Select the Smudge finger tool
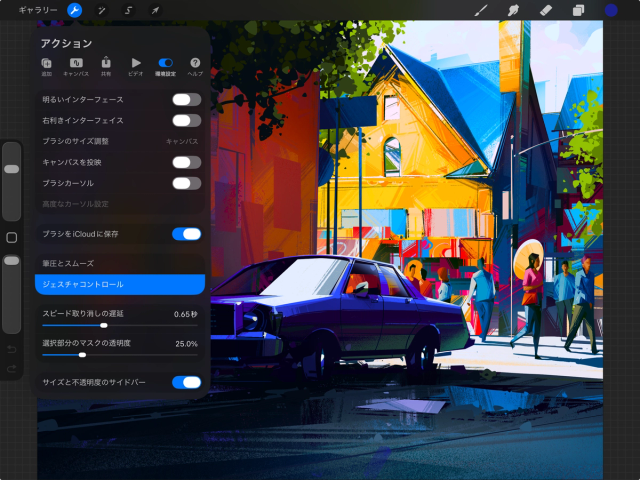Image resolution: width=640 pixels, height=480 pixels. 513,10
